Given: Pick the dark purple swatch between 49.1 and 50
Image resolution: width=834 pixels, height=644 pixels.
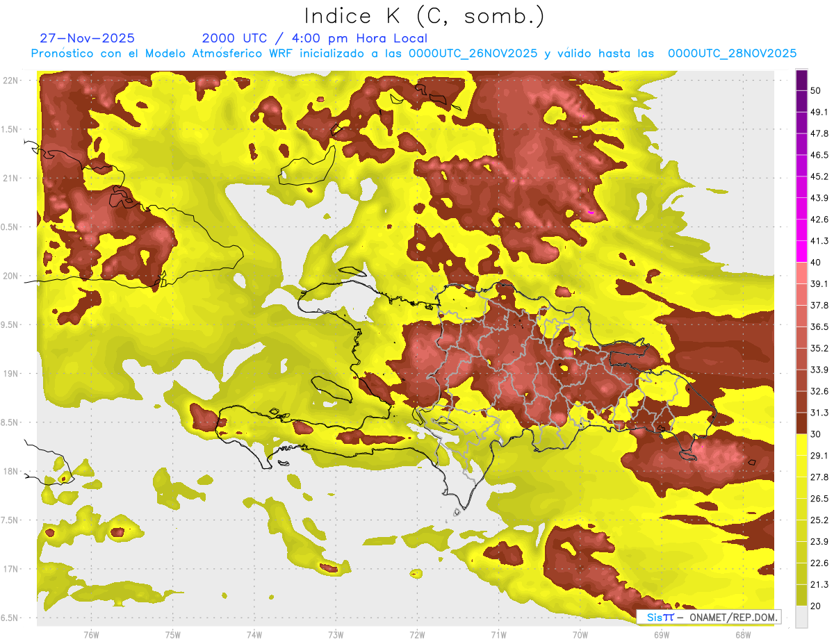Looking at the screenshot, I should 801,101.
